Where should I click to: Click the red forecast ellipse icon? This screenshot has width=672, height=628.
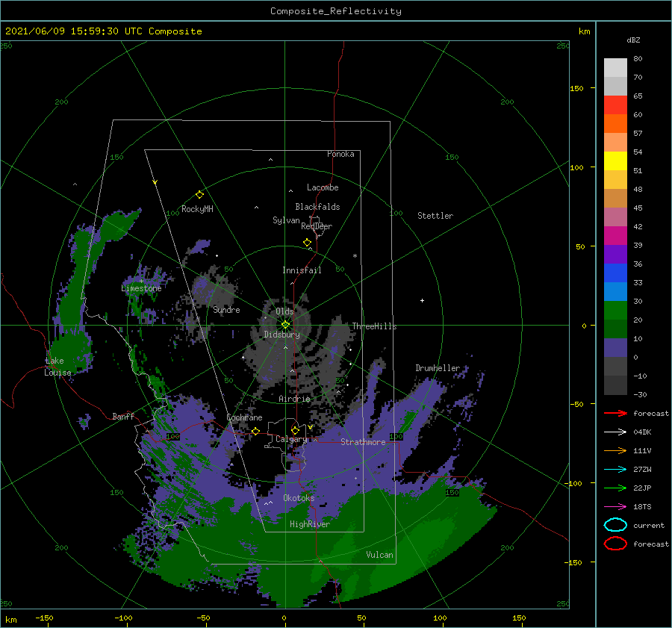(615, 544)
